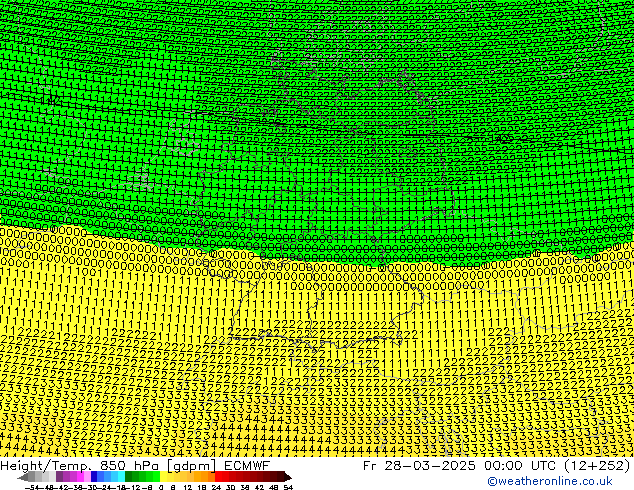Click the legend value 54
Viewport: 634px width, 490px height.
pyautogui.click(x=288, y=487)
